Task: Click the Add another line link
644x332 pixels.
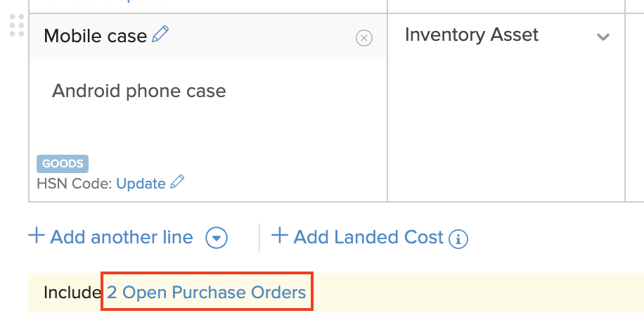Action: [x=122, y=238]
